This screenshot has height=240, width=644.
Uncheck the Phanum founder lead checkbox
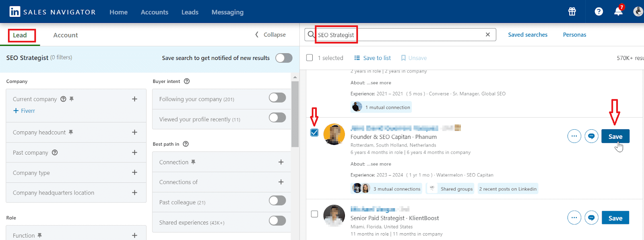[x=314, y=133]
